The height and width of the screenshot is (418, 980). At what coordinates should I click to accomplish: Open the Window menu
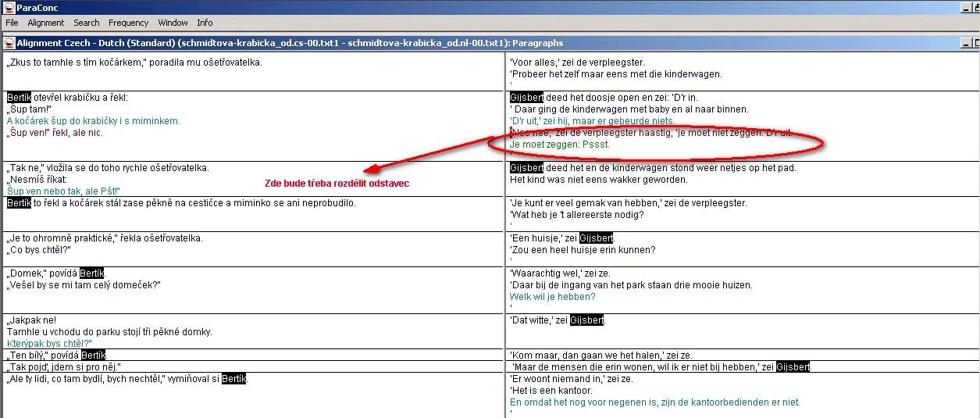pyautogui.click(x=173, y=23)
